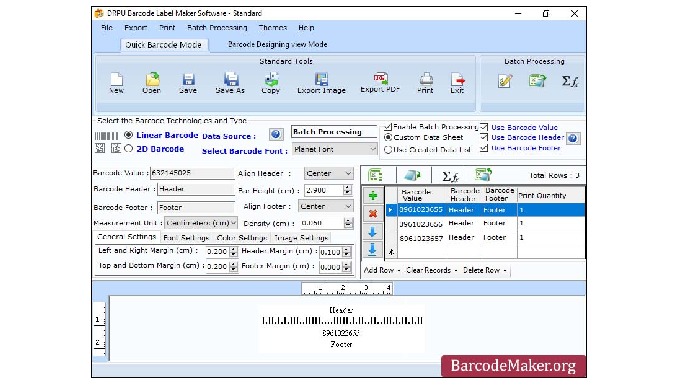Open the Select Barcode Font dropdown
This screenshot has width=680, height=390.
click(x=334, y=149)
